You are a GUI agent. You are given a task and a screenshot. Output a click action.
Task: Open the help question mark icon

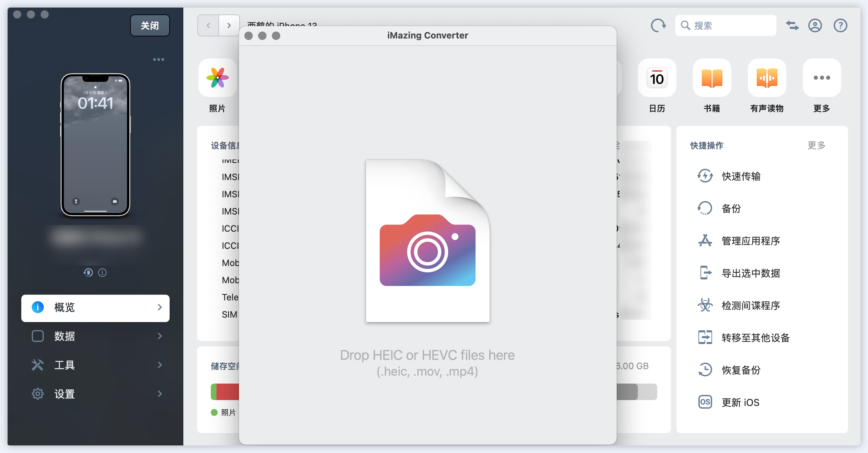tap(840, 25)
